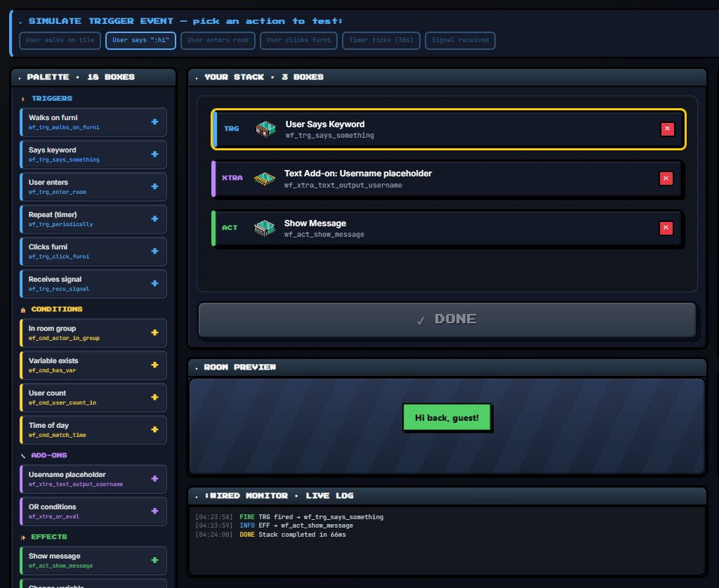Screen dimensions: 719x588
Task: Simulate User enters room event
Action: [x=218, y=40]
